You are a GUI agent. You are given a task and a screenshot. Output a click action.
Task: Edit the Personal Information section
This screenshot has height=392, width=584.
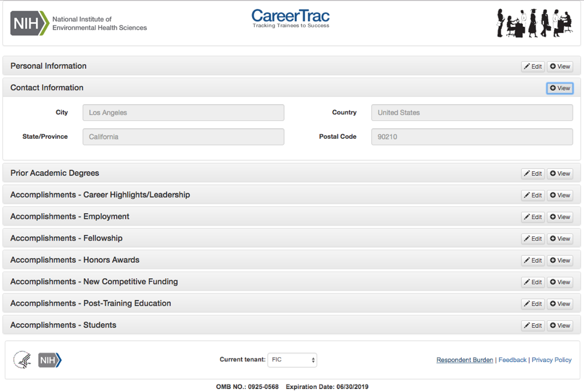pos(532,66)
